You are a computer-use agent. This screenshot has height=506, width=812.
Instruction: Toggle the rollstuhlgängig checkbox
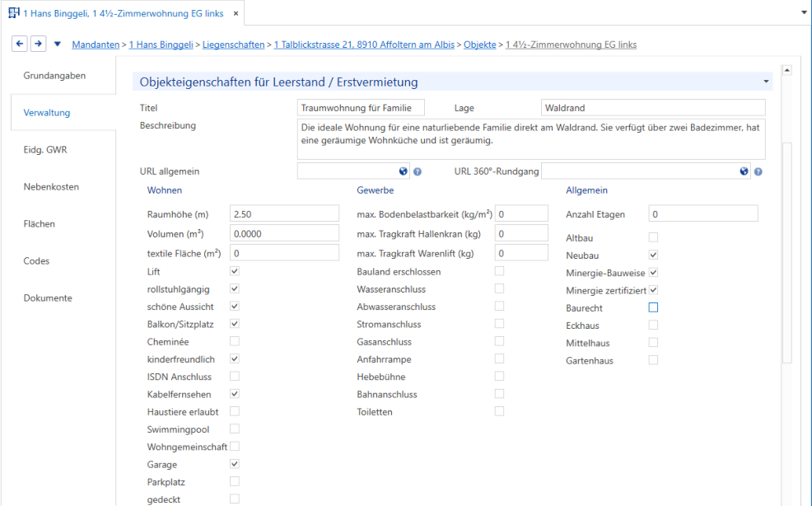(x=235, y=288)
